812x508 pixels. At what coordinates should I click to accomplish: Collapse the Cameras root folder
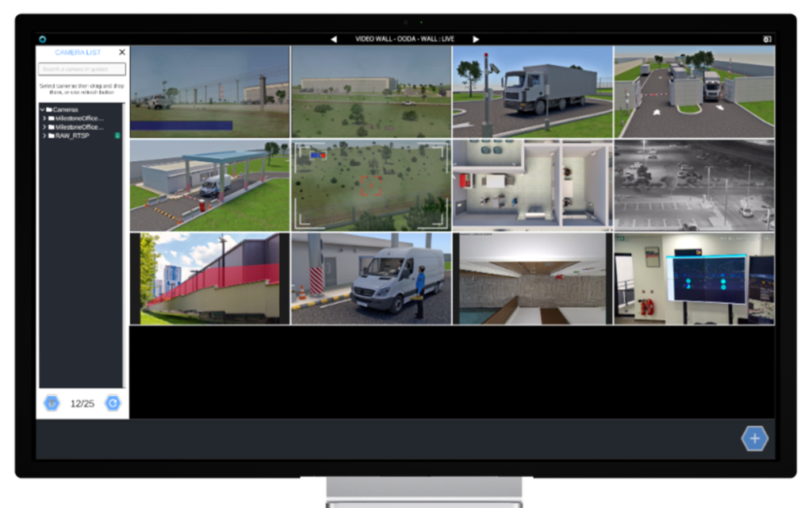point(42,110)
